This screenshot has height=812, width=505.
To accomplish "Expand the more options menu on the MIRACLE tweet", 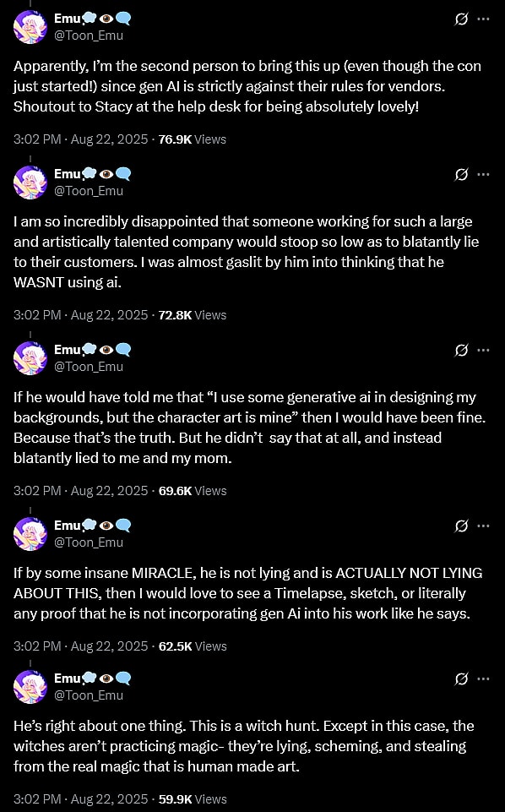I will [483, 526].
